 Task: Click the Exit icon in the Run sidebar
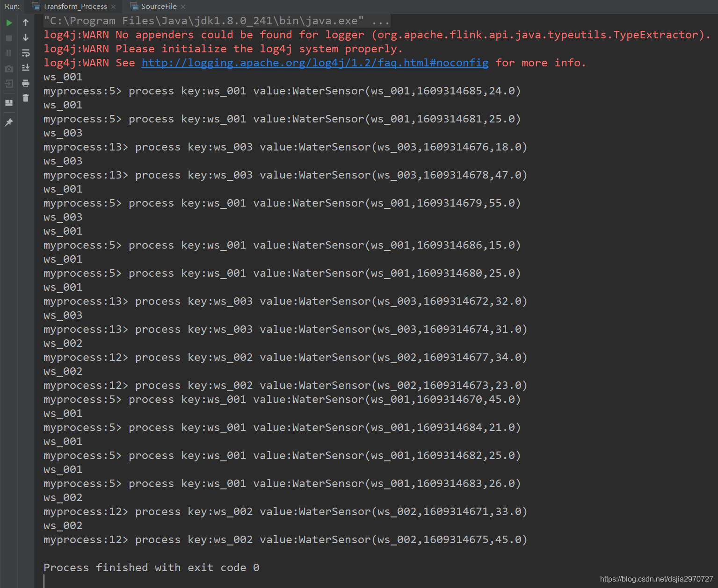coord(9,84)
